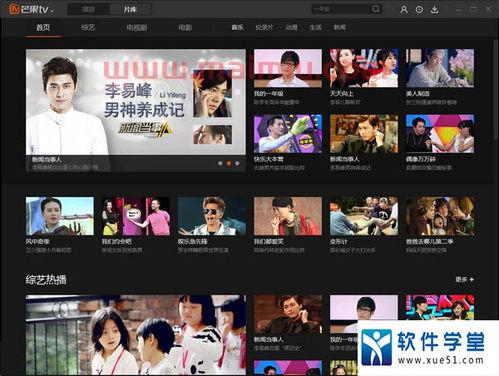Select the 综艺 variety tab
Screen dimensions: 499x376
point(88,27)
